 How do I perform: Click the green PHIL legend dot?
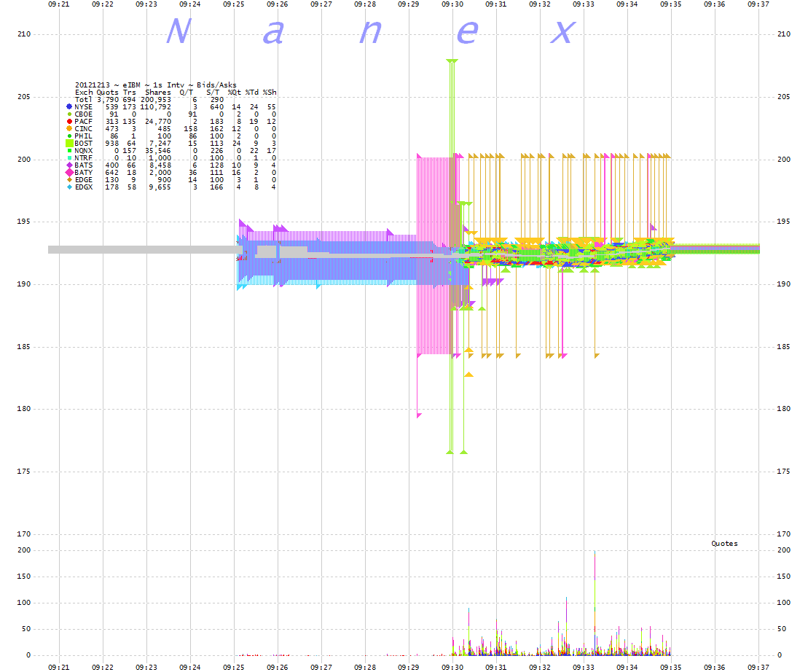(x=69, y=136)
